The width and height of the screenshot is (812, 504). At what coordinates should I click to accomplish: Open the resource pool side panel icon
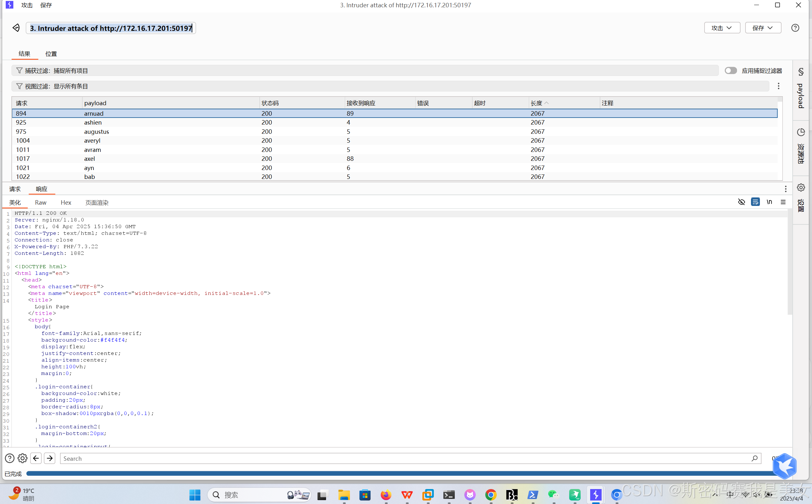(x=801, y=132)
